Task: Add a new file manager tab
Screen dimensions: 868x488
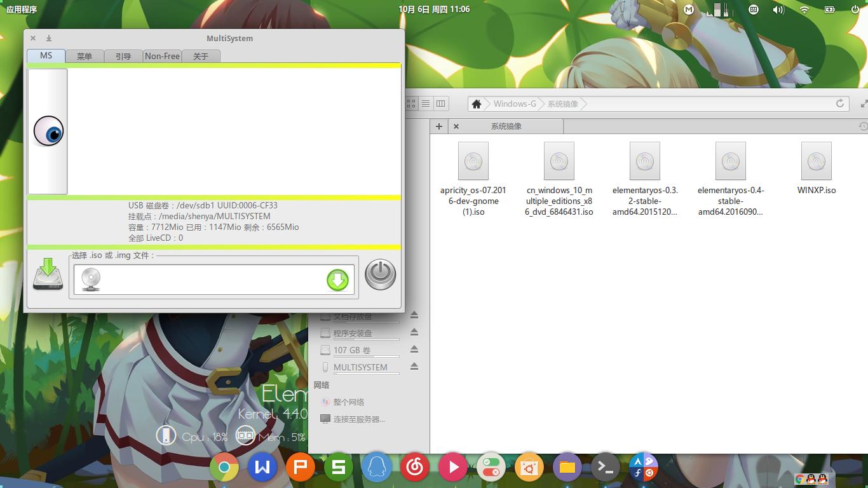Action: click(439, 126)
